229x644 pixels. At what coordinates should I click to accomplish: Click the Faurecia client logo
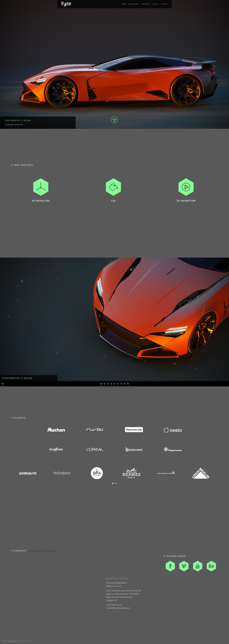pyautogui.click(x=134, y=429)
